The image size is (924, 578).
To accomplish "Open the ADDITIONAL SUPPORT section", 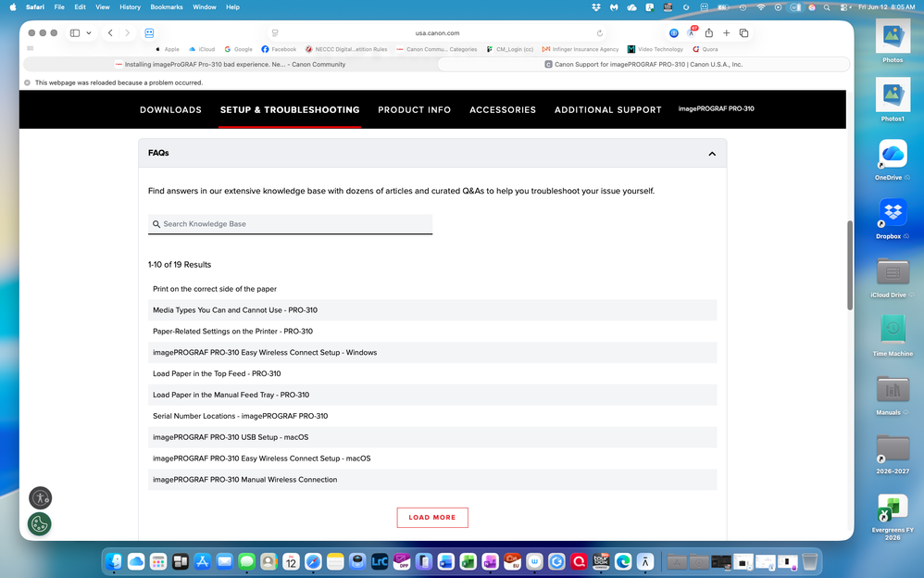I will tap(607, 109).
